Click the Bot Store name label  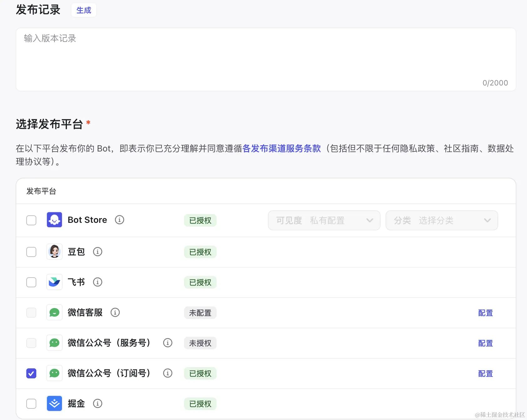point(87,220)
